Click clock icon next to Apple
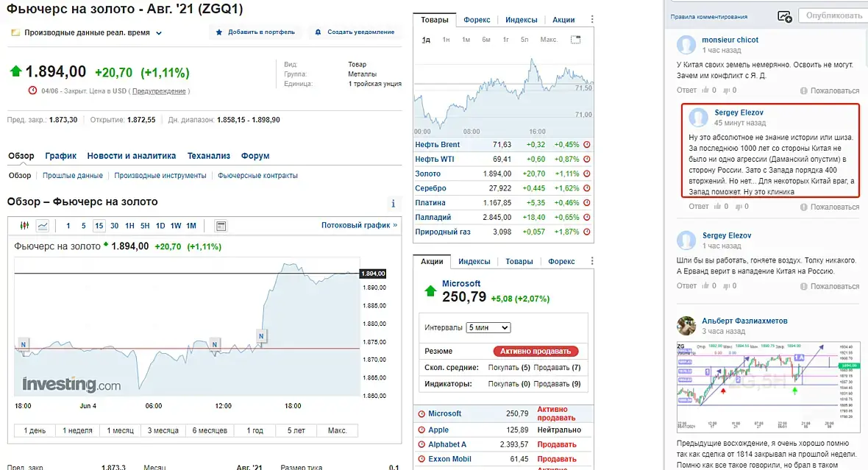Image resolution: width=868 pixels, height=470 pixels. pyautogui.click(x=421, y=430)
